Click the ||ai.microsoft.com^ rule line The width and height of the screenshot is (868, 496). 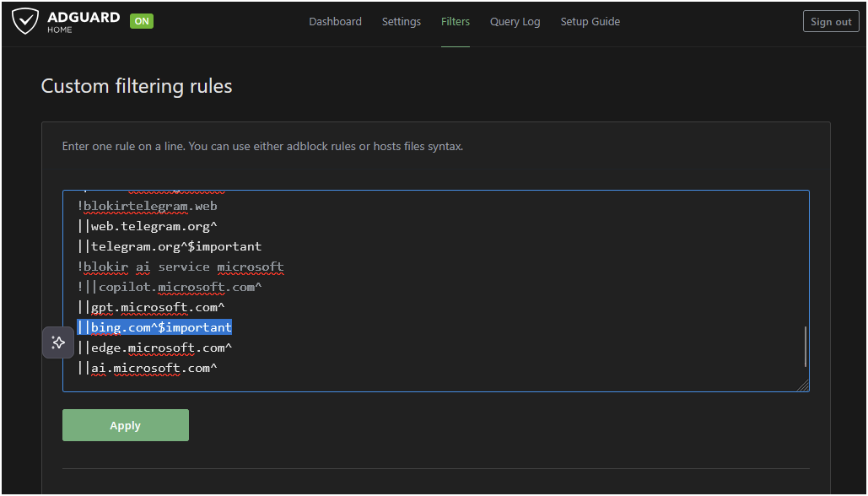point(148,368)
